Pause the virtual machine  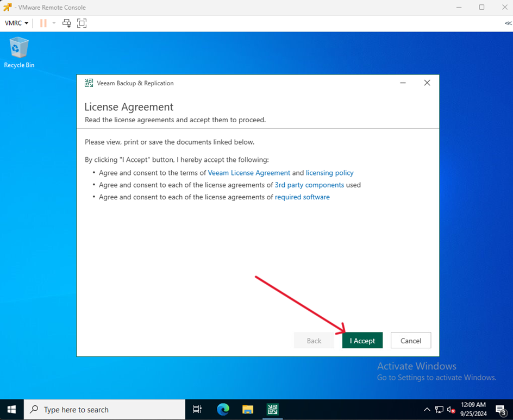[x=43, y=23]
